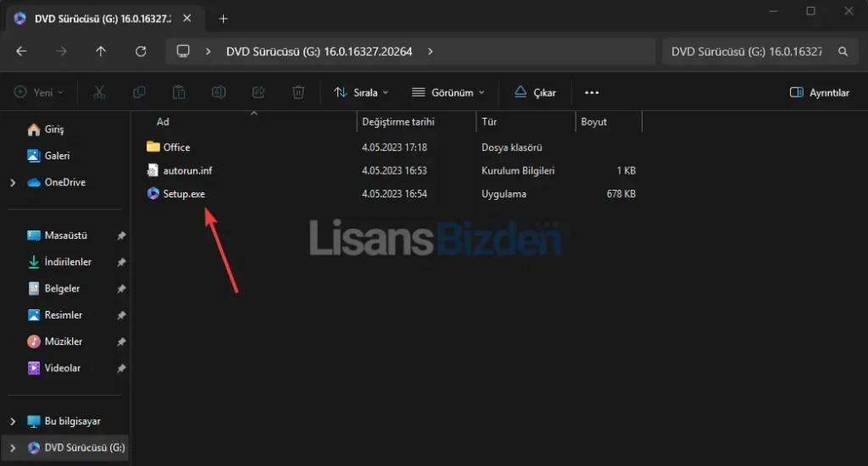Click the Çıkar eject button
868x466 pixels.
536,92
